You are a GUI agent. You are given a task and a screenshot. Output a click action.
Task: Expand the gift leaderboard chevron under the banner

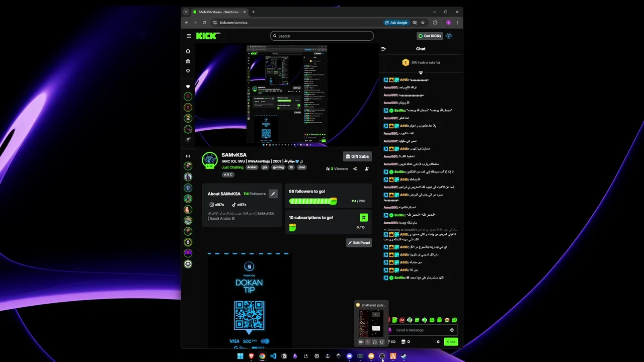[421, 72]
